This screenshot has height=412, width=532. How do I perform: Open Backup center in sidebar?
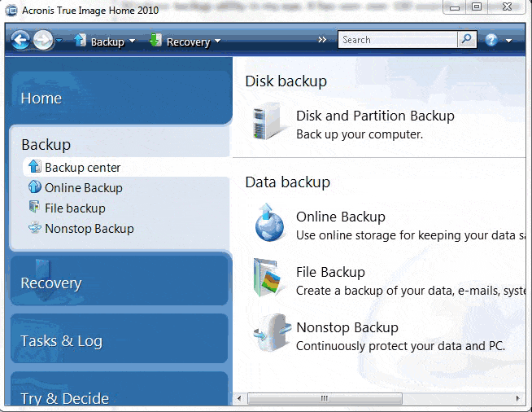[82, 168]
